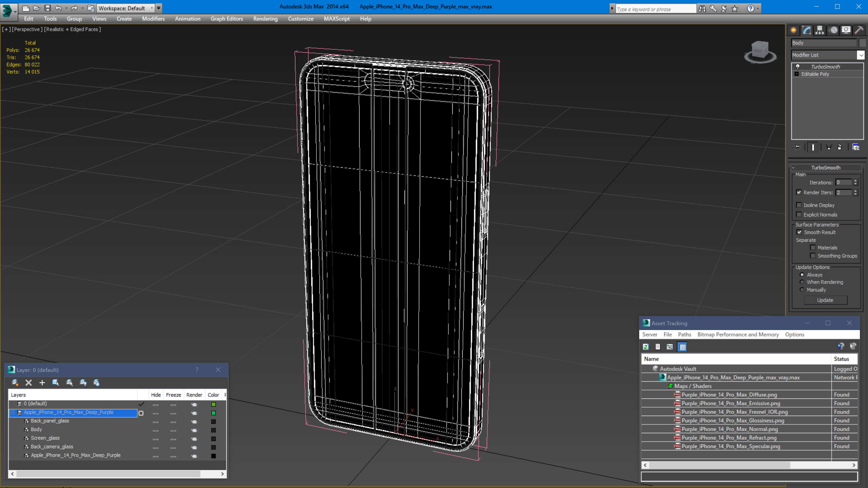Click the viewport [+] menu label
The height and width of the screenshot is (488, 868).
pos(6,29)
